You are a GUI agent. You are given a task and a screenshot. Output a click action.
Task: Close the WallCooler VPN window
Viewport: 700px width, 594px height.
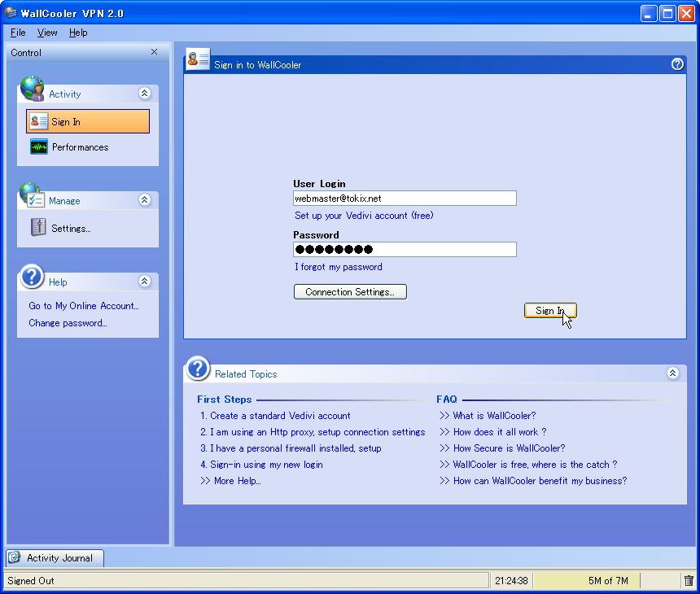coord(686,13)
